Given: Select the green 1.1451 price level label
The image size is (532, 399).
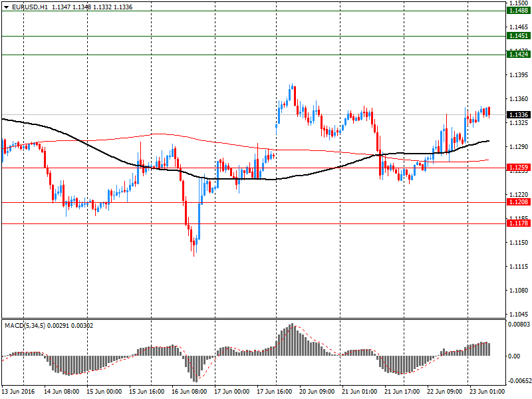Looking at the screenshot, I should [518, 36].
